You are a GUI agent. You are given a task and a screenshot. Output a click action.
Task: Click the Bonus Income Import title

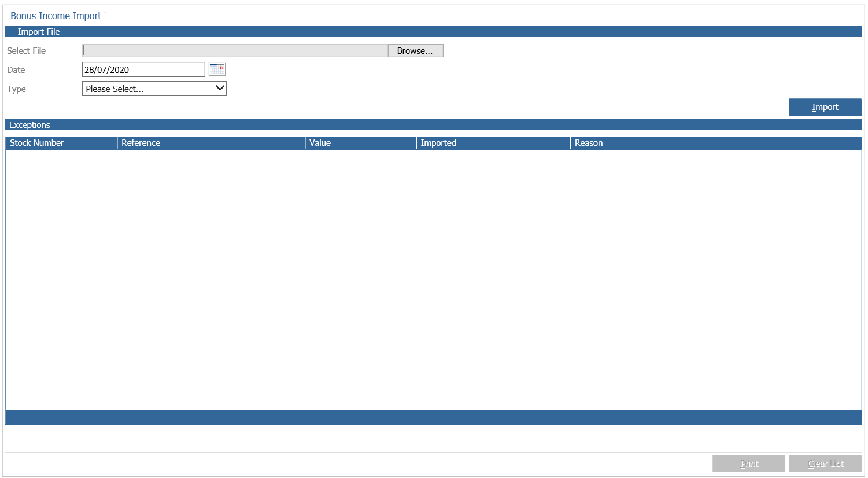tap(56, 16)
